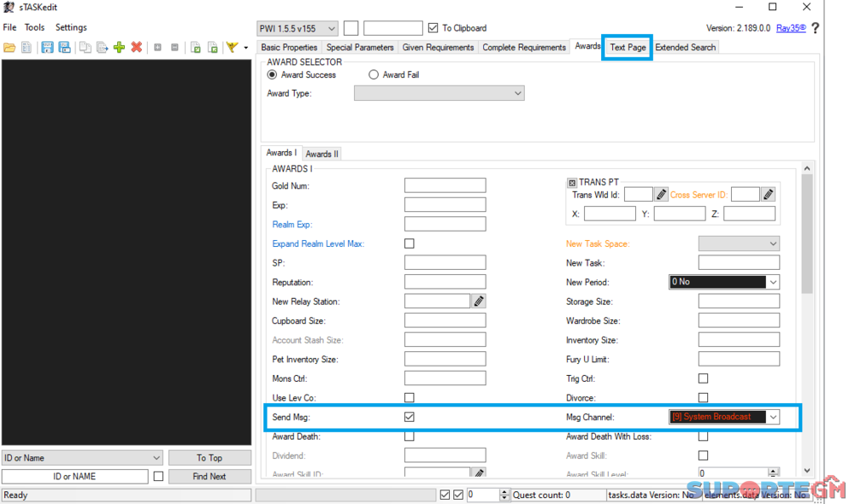Click pencil icon next to New Relay Station
Screen dimensions: 855x504
479,302
